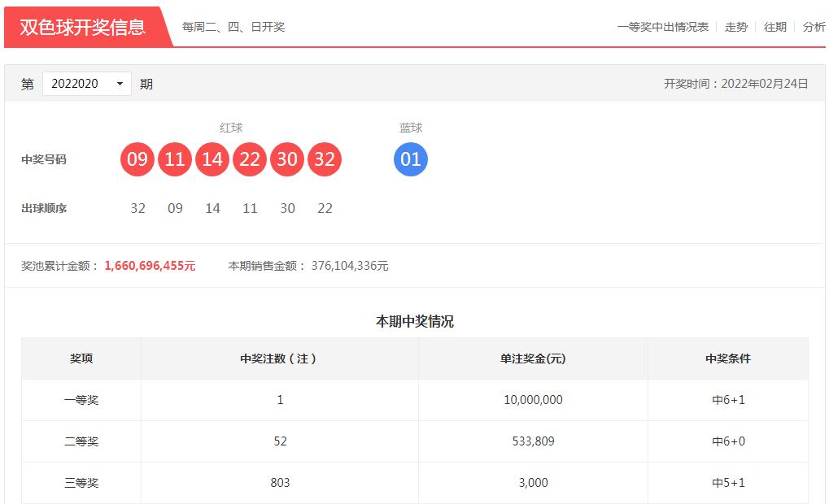Click the draw-order number 09
The height and width of the screenshot is (504, 829).
(175, 208)
